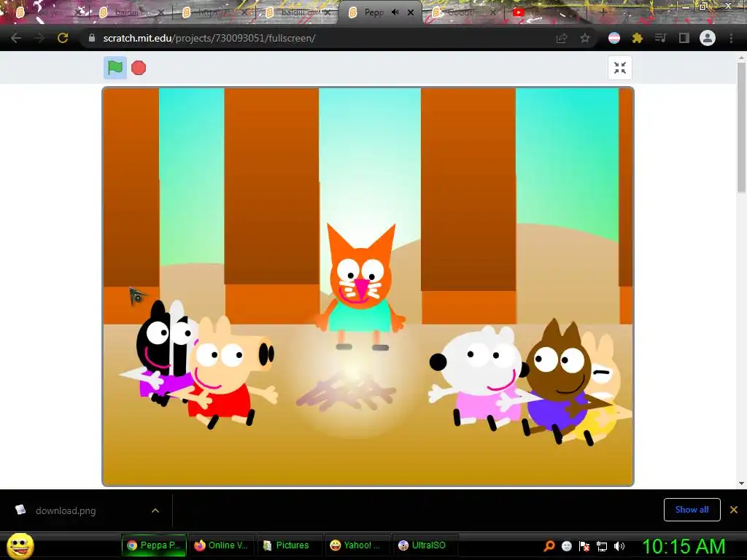Switch to the Goodn... Scratch tab

[465, 12]
